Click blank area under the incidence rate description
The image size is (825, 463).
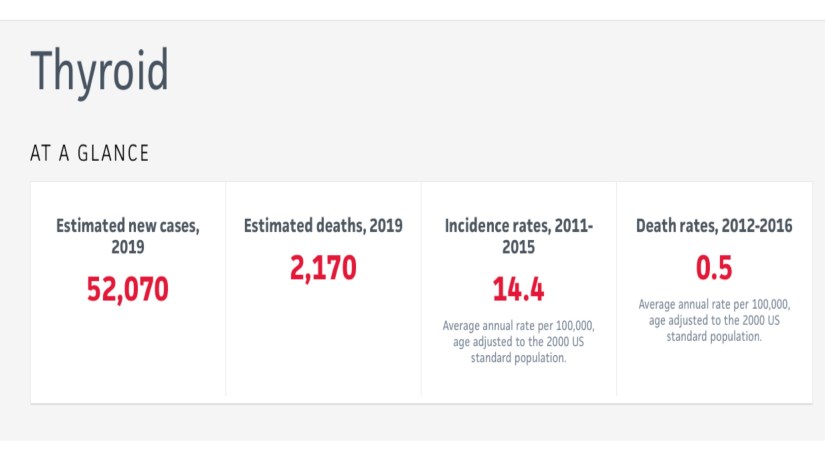[x=518, y=385]
